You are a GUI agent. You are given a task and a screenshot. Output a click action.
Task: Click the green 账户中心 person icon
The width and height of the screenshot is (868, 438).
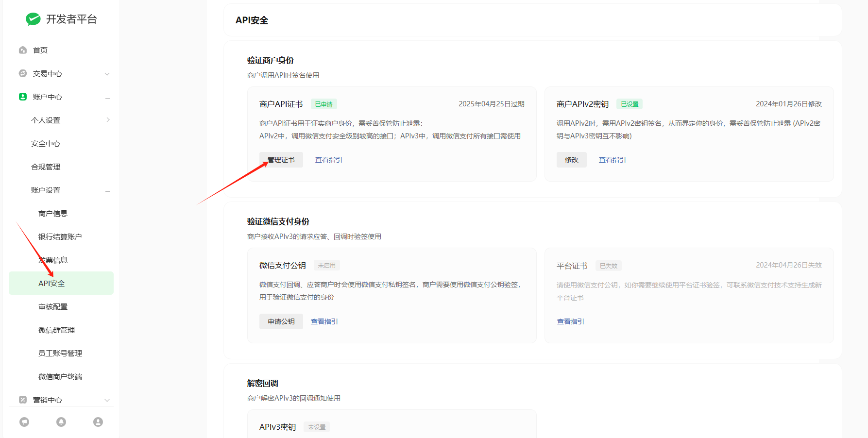pos(23,97)
